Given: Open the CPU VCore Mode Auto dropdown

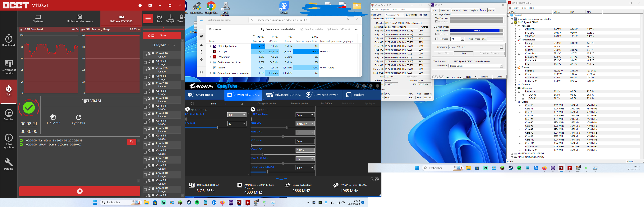Looking at the screenshot, I should tap(305, 115).
